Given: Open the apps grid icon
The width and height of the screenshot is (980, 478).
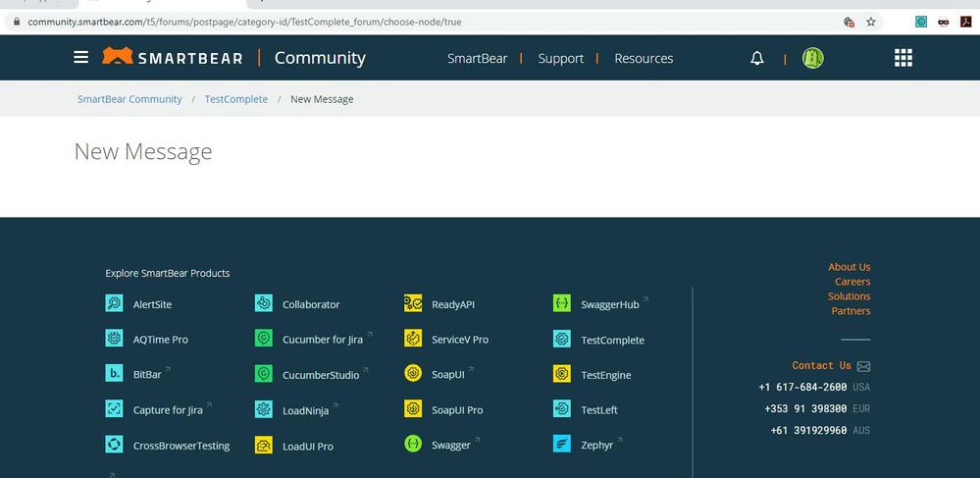Looking at the screenshot, I should pos(903,59).
